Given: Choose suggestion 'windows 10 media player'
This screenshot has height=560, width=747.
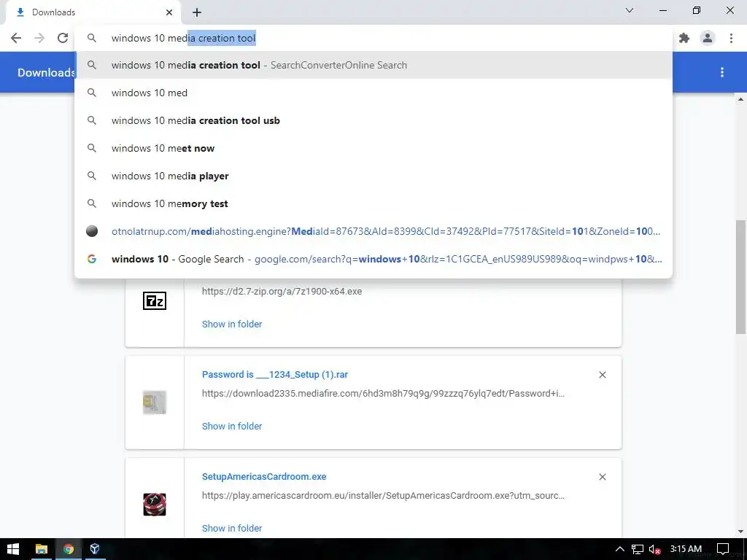Looking at the screenshot, I should [x=373, y=176].
